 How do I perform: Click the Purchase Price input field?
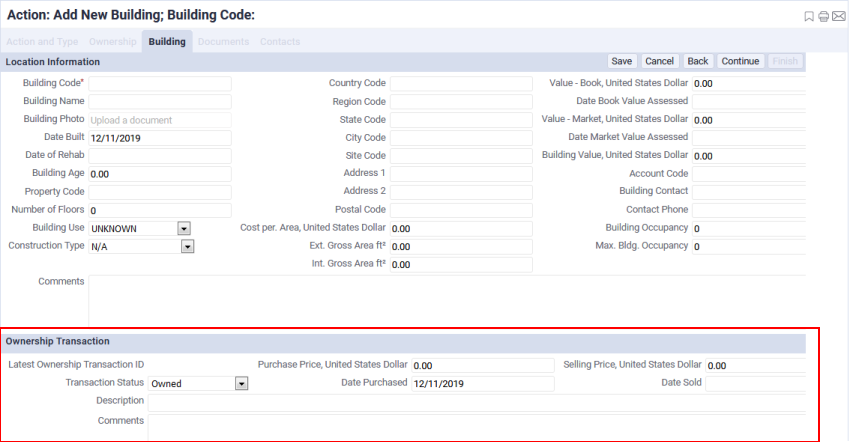(482, 366)
